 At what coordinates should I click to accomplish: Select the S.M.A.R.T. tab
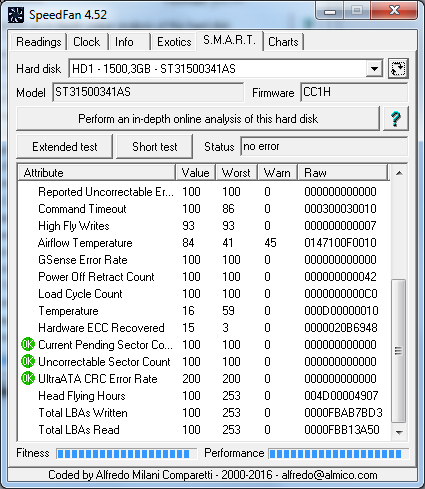pos(229,40)
